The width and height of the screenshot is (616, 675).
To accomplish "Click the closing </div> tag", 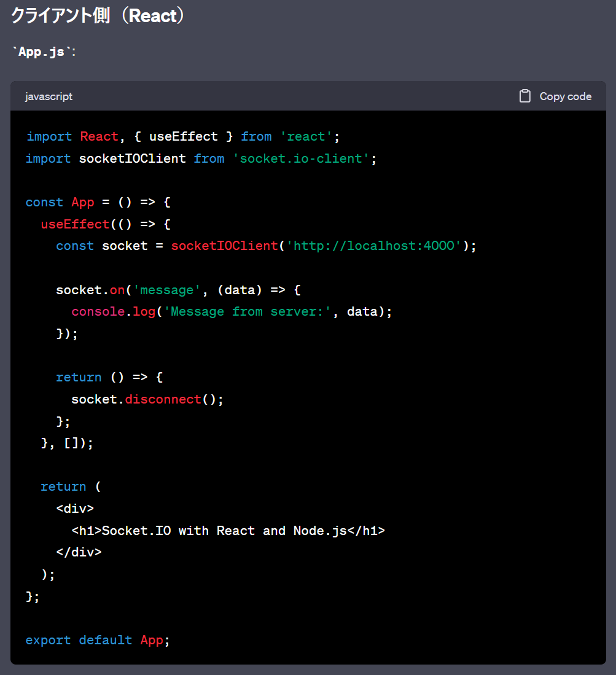I will (79, 552).
